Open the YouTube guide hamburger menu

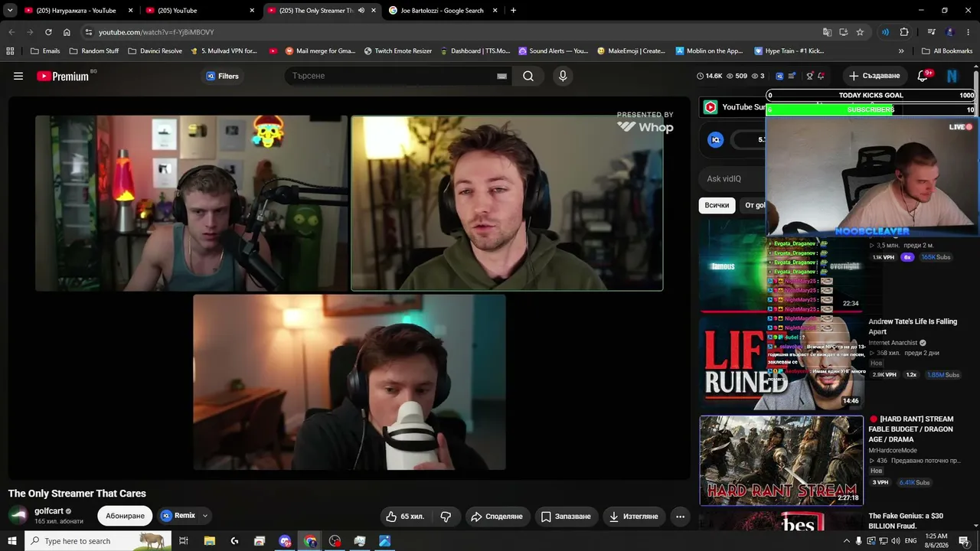tap(18, 76)
